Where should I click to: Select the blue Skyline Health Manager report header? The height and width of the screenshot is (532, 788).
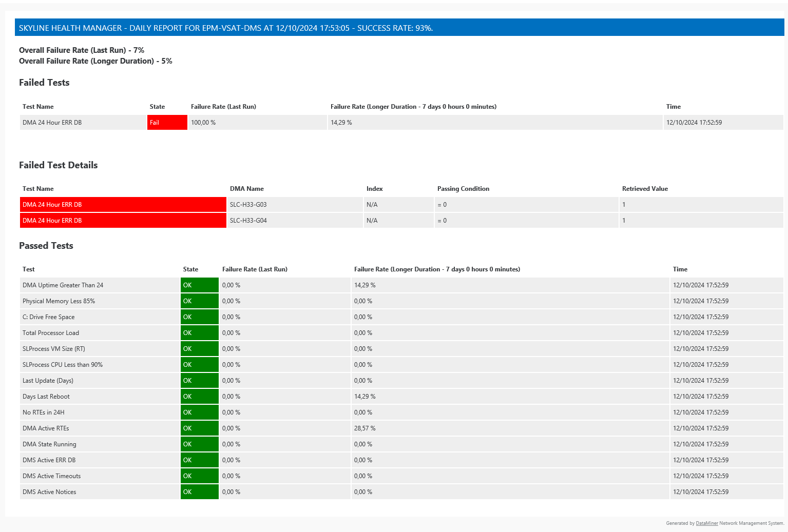tap(399, 28)
